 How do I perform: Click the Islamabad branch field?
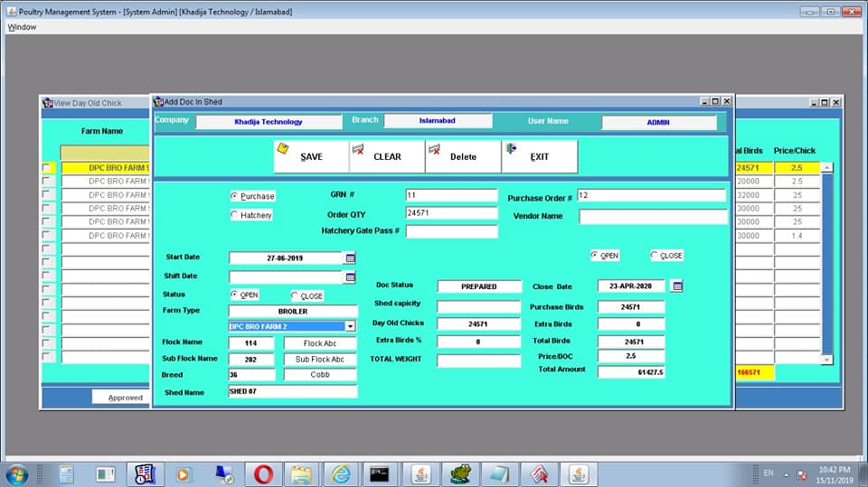438,121
